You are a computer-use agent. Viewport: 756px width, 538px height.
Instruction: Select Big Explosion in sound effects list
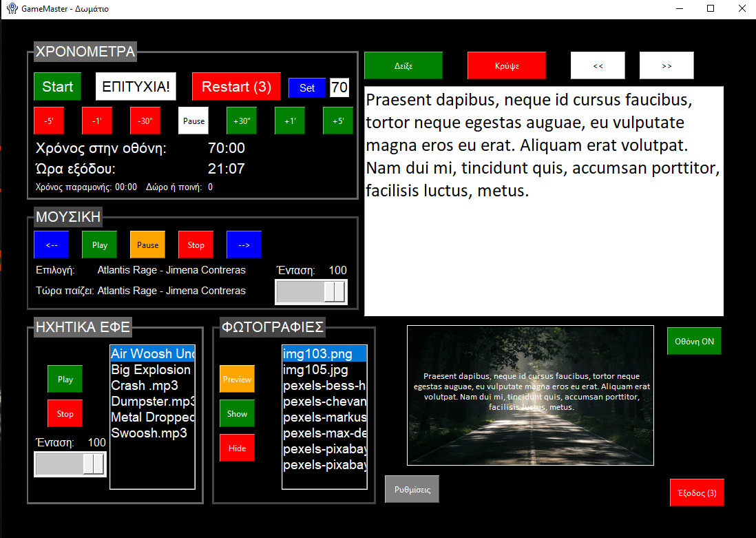(151, 370)
